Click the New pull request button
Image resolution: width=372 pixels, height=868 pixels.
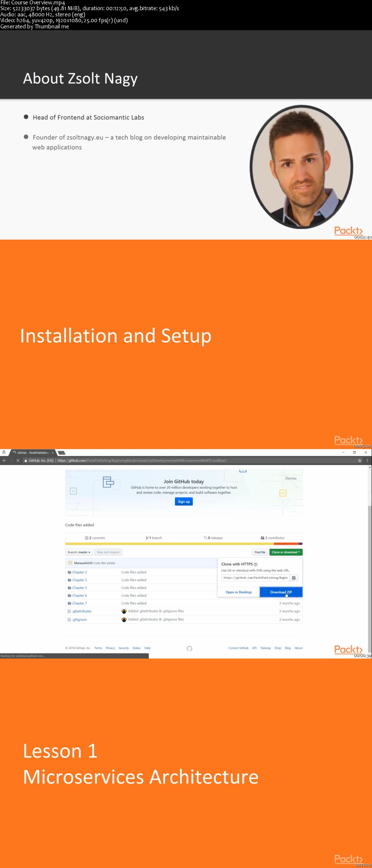coord(108,552)
